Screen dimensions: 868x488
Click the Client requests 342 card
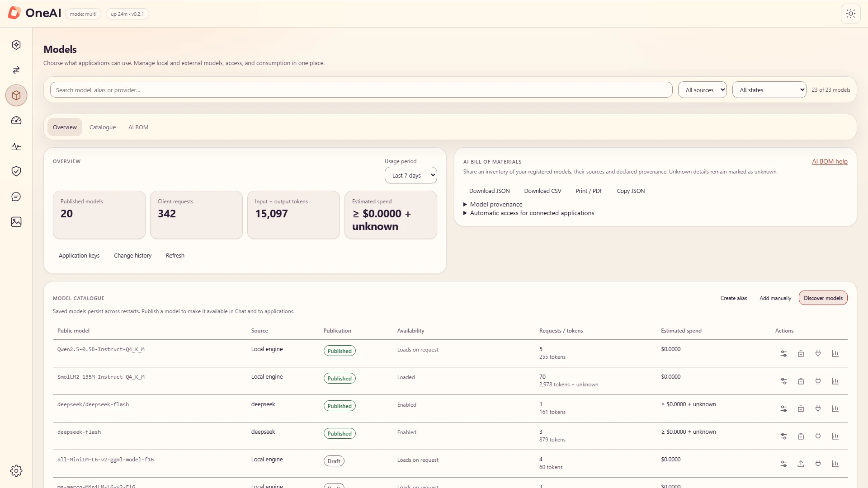196,215
